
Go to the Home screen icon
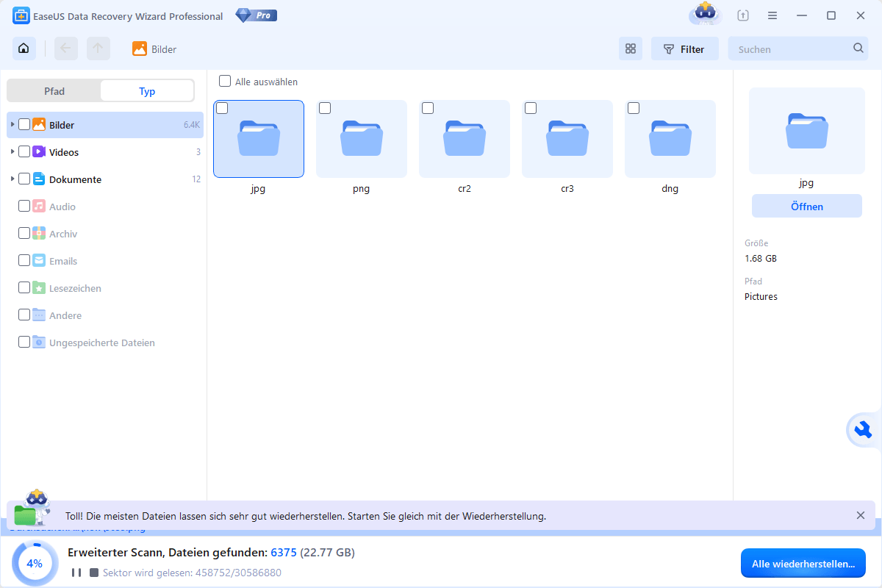(x=24, y=49)
